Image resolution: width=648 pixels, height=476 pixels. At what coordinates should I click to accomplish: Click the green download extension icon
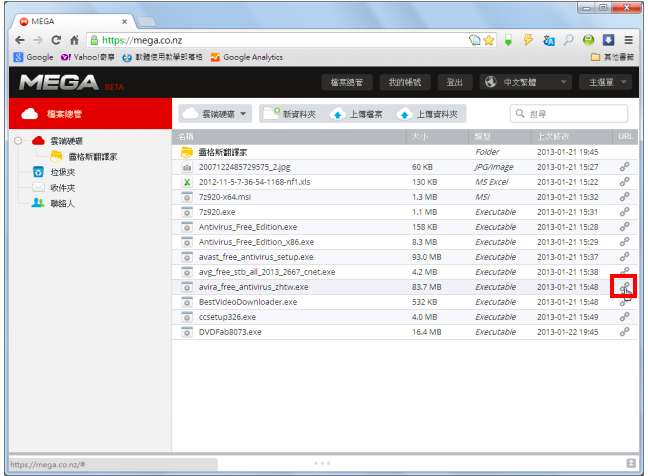[x=508, y=40]
